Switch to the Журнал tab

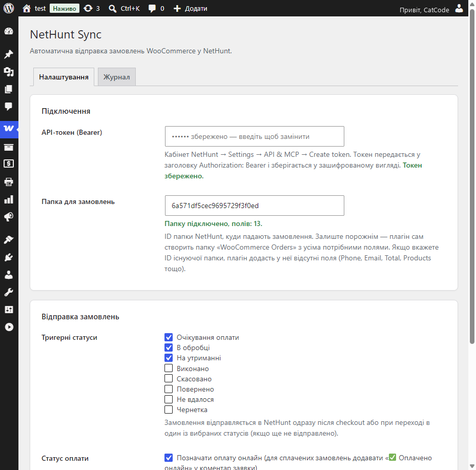[117, 77]
